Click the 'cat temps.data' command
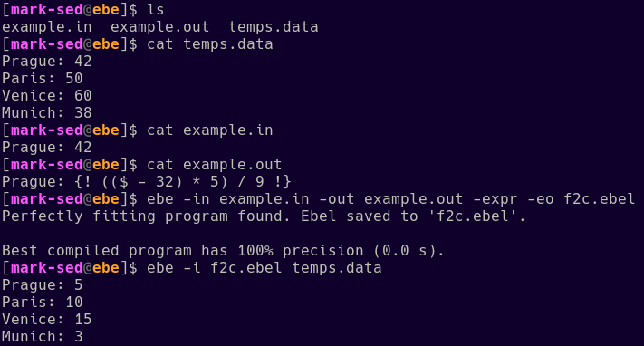The image size is (644, 346). click(x=210, y=44)
